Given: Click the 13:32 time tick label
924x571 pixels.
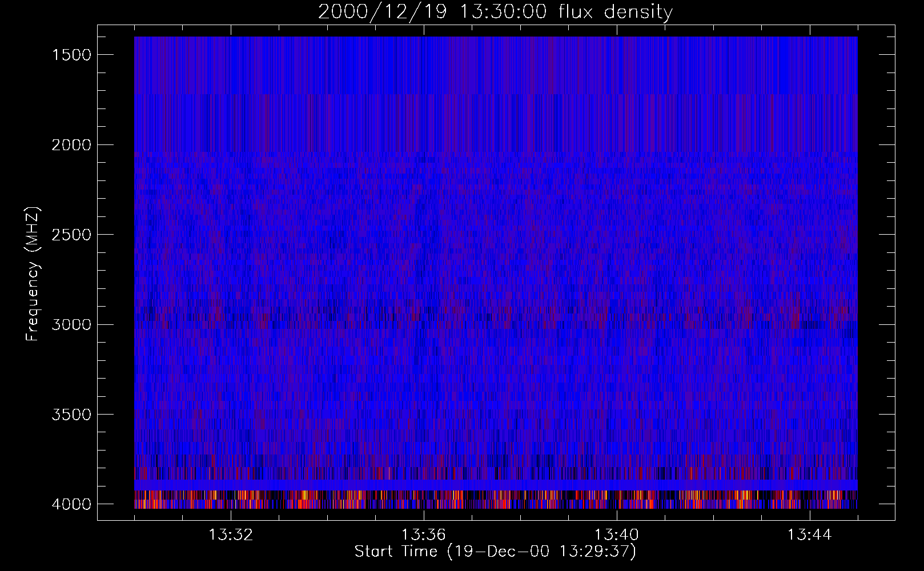Looking at the screenshot, I should pyautogui.click(x=231, y=535).
